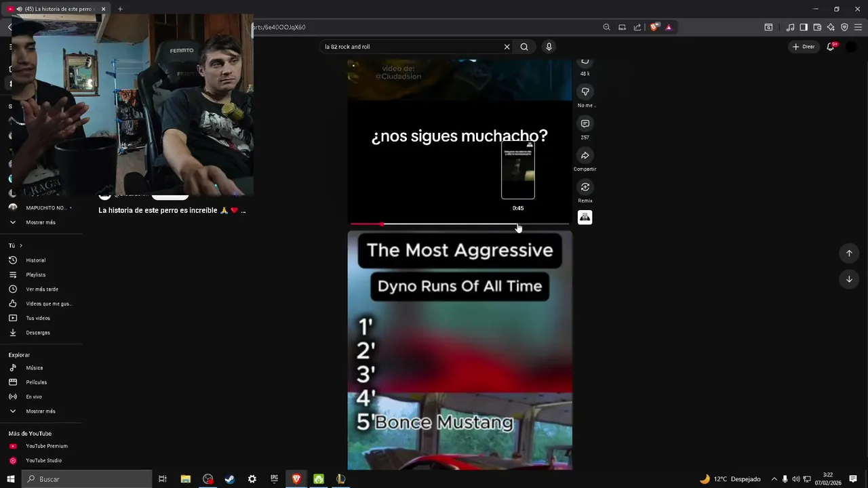The height and width of the screenshot is (488, 868).
Task: Click the weather widget '12°C Despejado'
Action: (730, 479)
